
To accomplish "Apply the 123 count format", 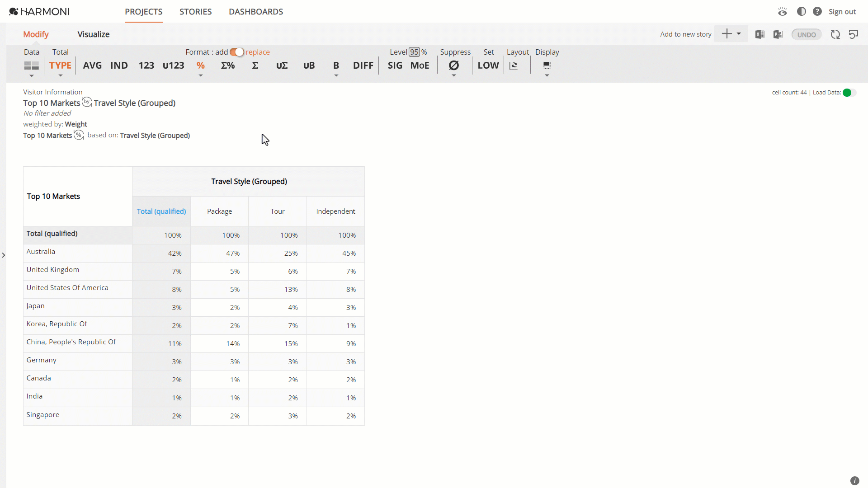I will (146, 66).
